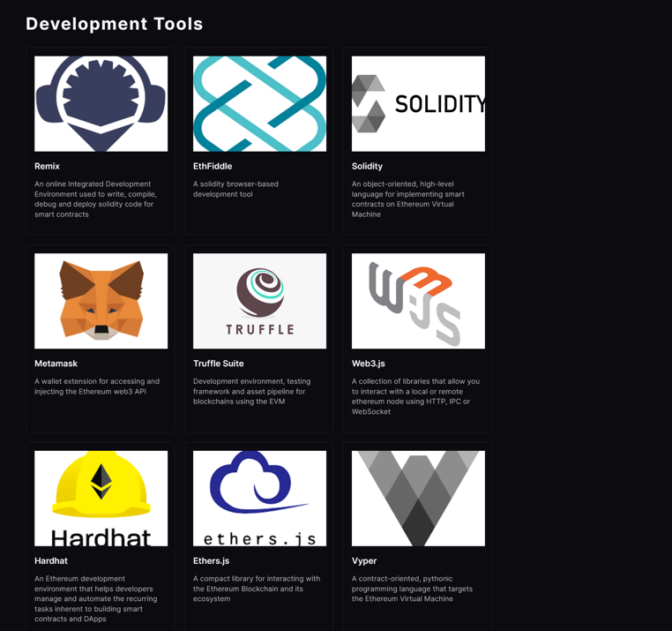Select description 'Development environment, testing framework'
Screen dimensions: 672x631
pos(252,391)
